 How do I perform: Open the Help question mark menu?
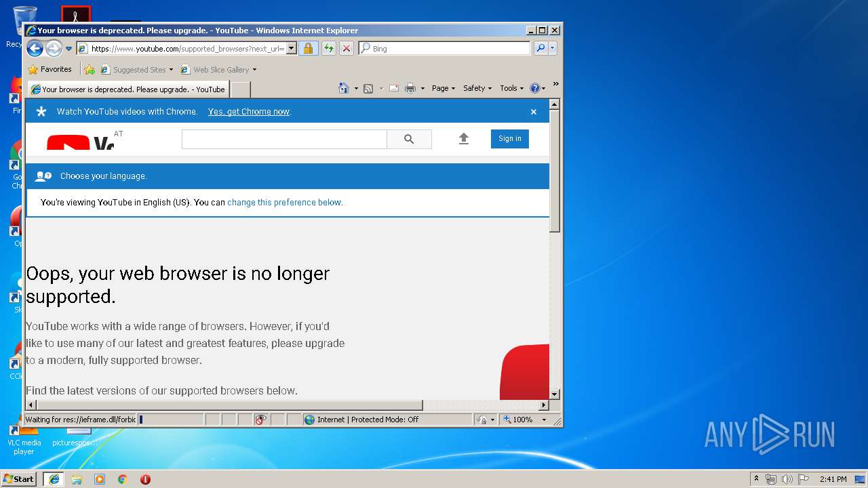[537, 88]
